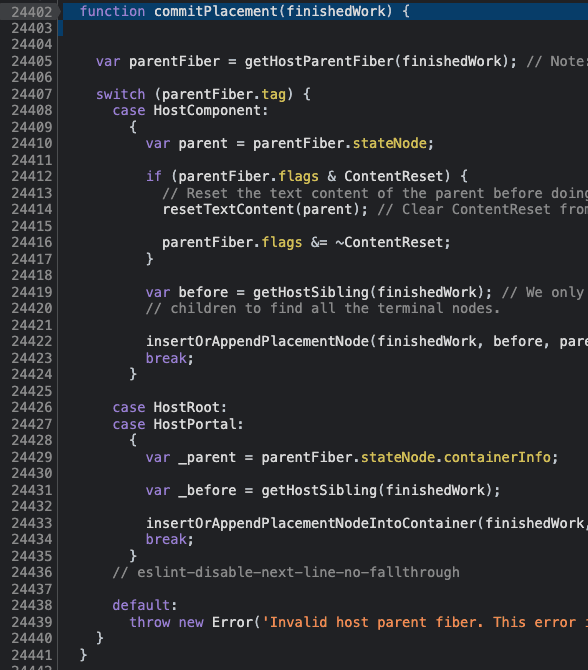The height and width of the screenshot is (670, 588).
Task: Click 'case HostRoot:' label
Action: pos(170,407)
